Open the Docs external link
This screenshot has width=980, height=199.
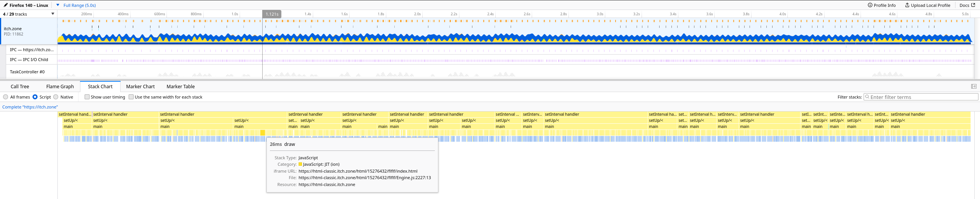tap(967, 5)
